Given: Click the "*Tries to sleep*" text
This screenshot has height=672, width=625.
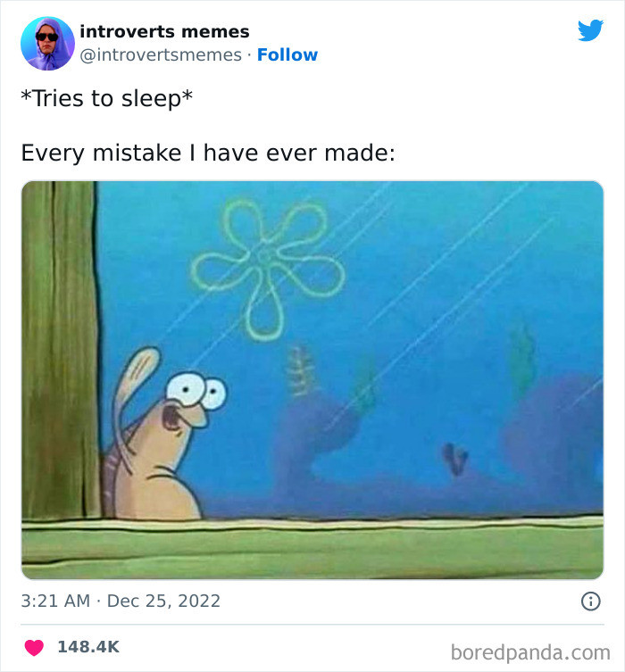Looking at the screenshot, I should click(106, 99).
